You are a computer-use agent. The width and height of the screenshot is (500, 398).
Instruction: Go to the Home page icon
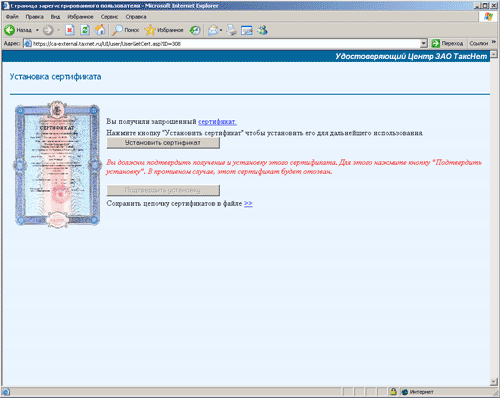(100, 30)
